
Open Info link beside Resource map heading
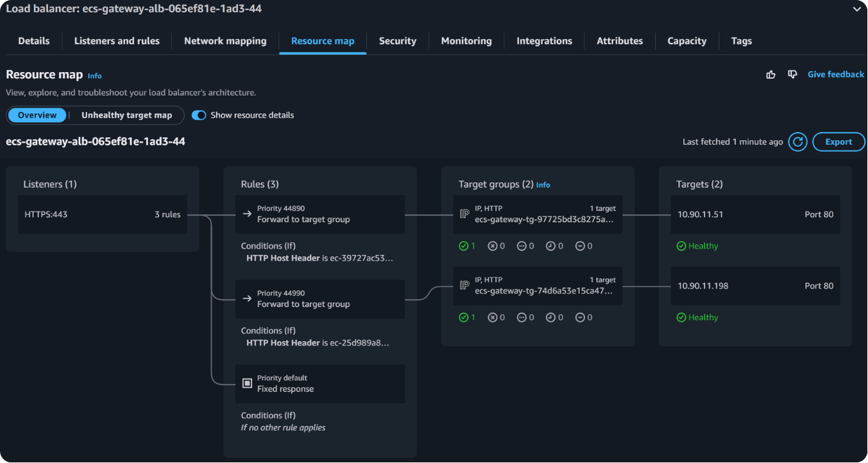[94, 76]
